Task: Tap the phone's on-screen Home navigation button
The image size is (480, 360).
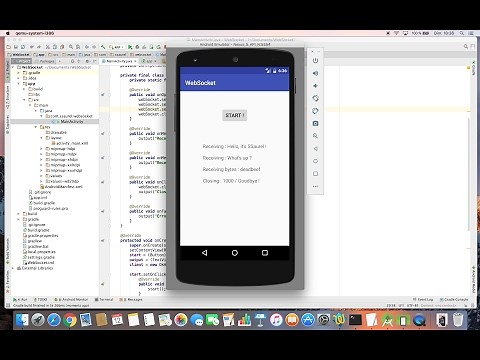Action: click(235, 253)
